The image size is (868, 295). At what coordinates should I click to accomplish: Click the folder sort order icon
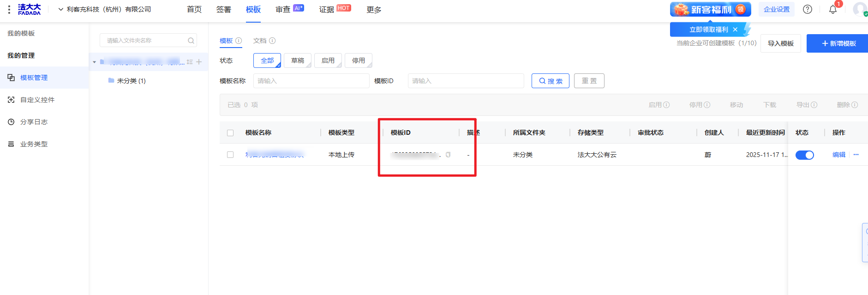(x=190, y=62)
